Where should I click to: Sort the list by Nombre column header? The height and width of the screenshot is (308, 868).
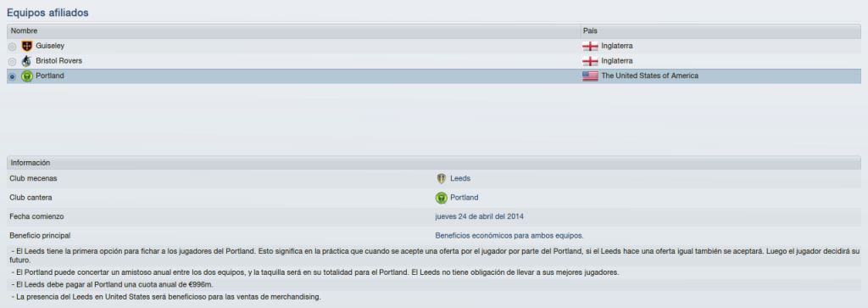(293, 31)
